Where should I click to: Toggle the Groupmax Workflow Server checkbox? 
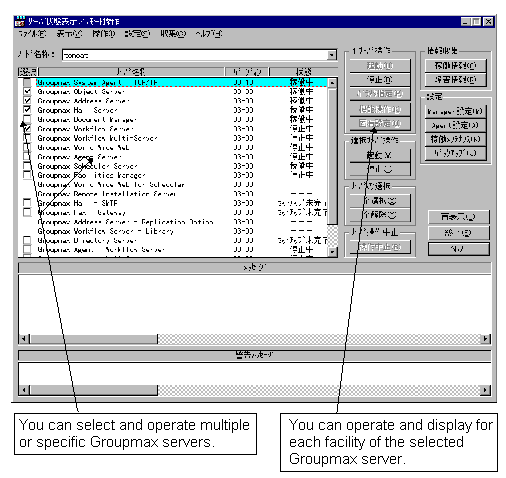(27, 129)
